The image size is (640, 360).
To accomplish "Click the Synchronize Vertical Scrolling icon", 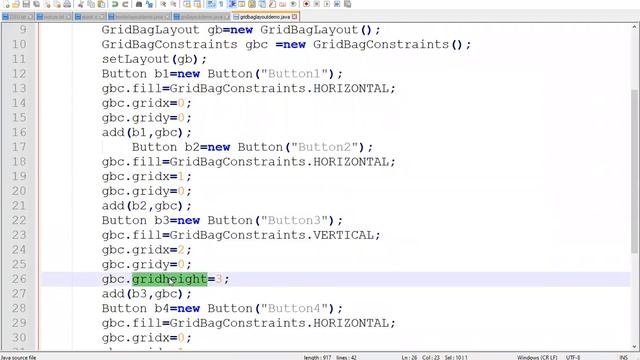I will [187, 4].
